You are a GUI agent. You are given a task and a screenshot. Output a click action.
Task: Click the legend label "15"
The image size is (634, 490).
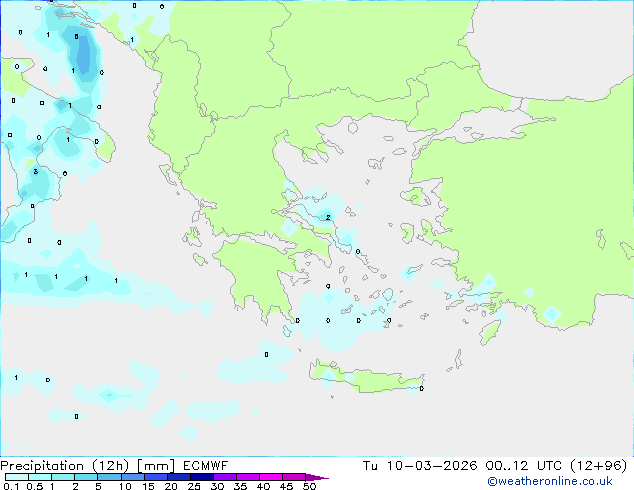[148, 486]
